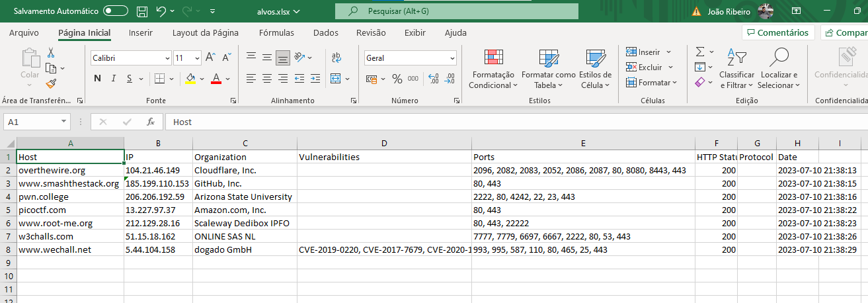The width and height of the screenshot is (868, 303).
Task: Toggle bold (N) formatting
Action: (97, 79)
